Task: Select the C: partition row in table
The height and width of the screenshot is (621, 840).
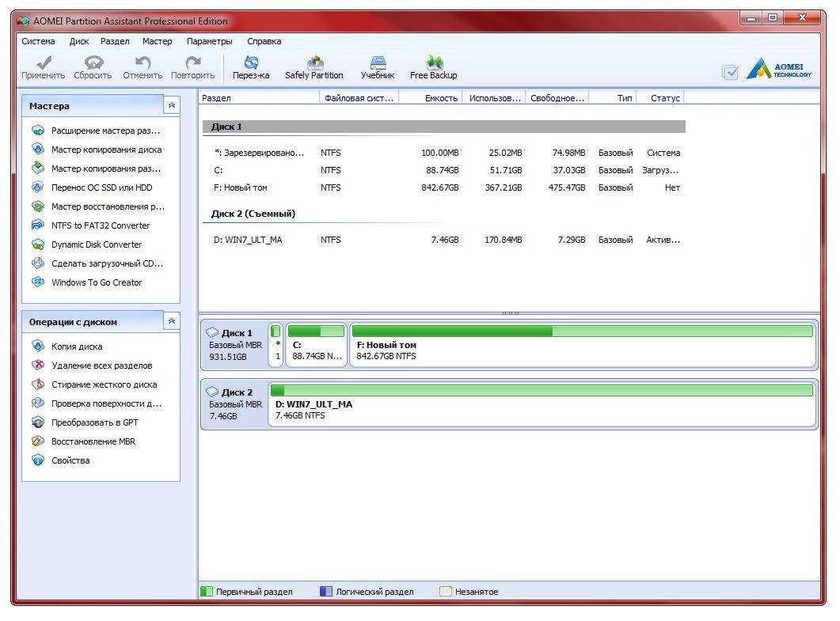Action: point(443,170)
